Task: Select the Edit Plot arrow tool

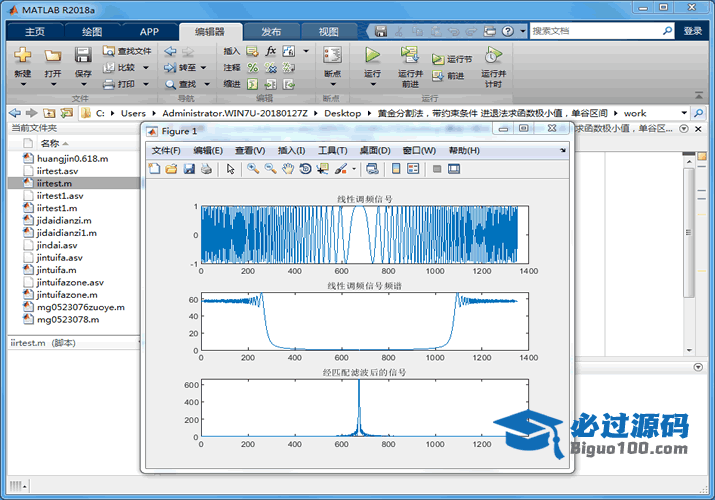Action: (x=230, y=169)
